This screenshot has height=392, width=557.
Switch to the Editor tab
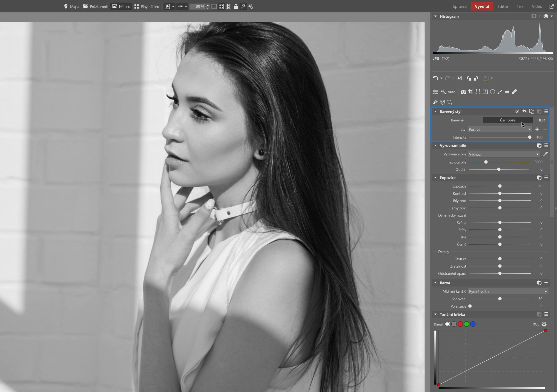(503, 7)
